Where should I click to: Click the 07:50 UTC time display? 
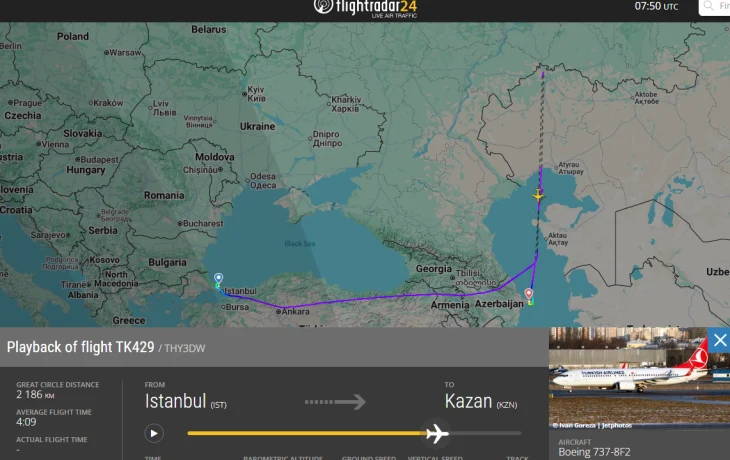pos(656,6)
